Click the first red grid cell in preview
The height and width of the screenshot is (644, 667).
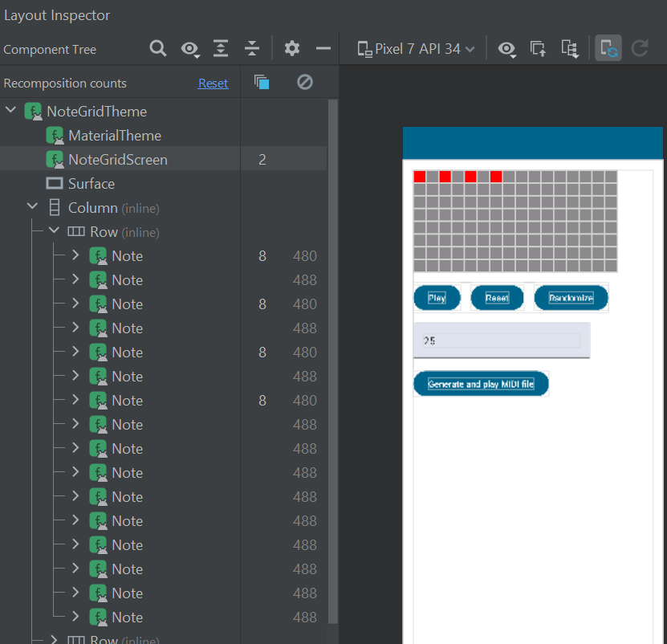[x=419, y=177]
